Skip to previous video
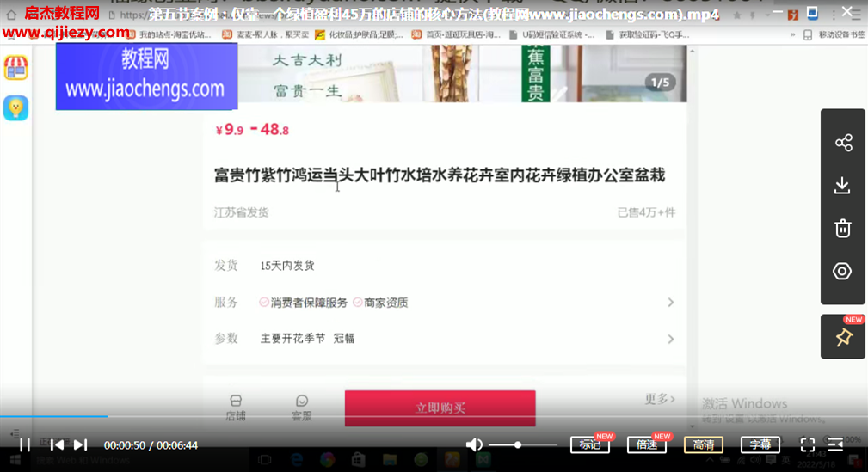The height and width of the screenshot is (472, 868). coord(57,444)
